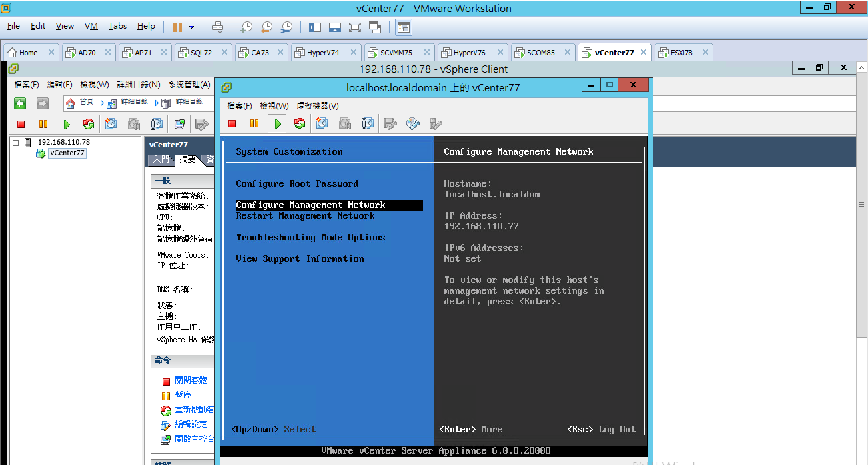Open 詳細目錄(N) menu in vSphere Client
Image resolution: width=868 pixels, height=465 pixels.
pos(139,85)
